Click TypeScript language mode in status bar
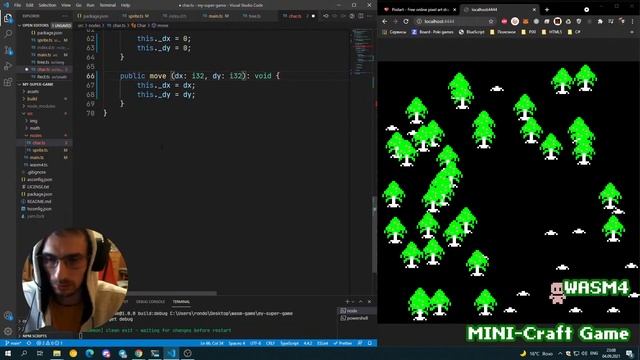 [x=289, y=343]
